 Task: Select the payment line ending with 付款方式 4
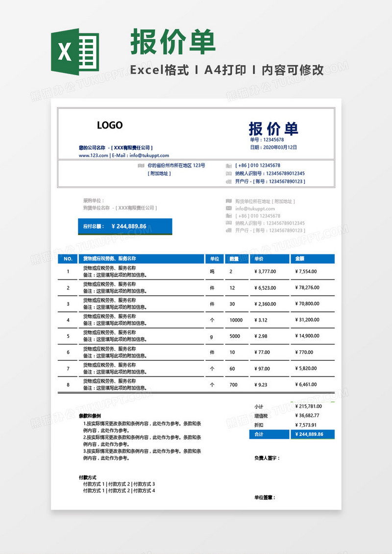point(119,491)
